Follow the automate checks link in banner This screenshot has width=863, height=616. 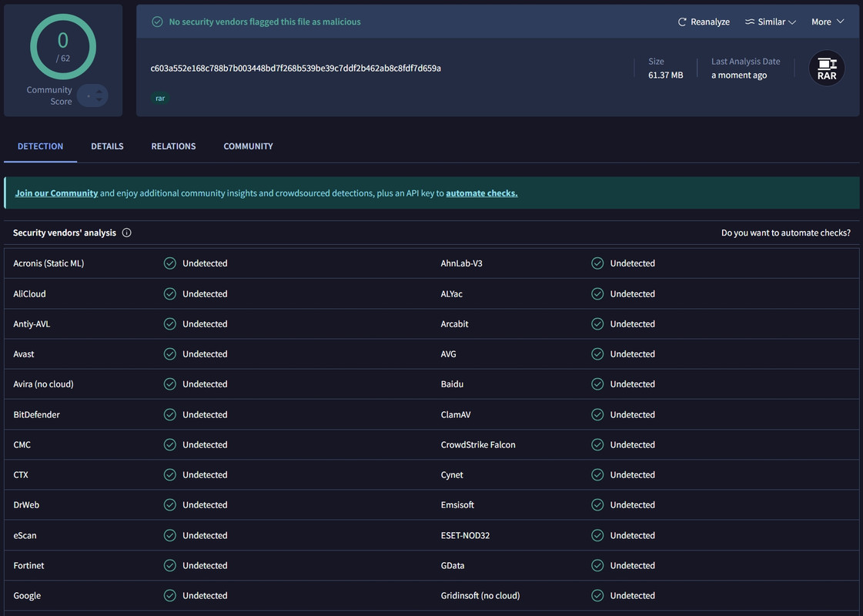pyautogui.click(x=482, y=193)
